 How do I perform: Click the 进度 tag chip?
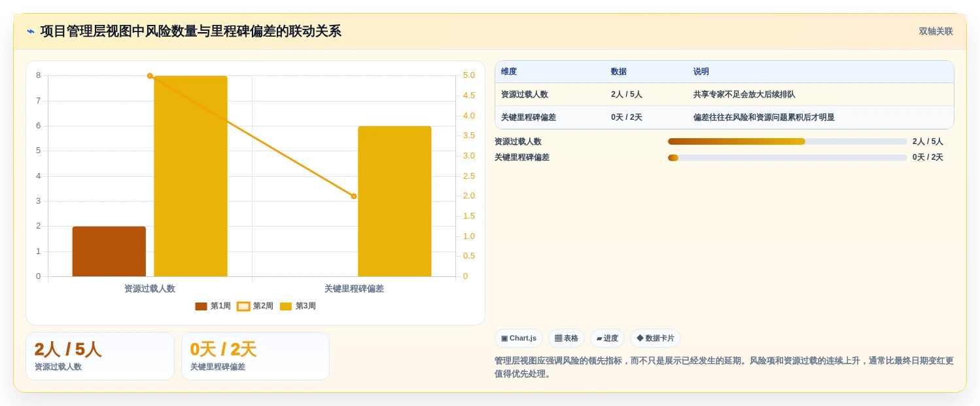[x=607, y=338]
